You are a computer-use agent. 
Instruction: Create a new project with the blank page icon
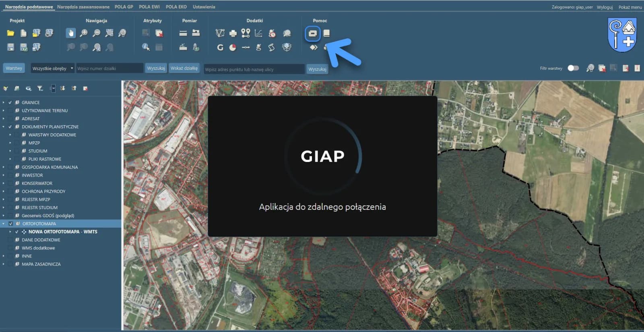pos(23,33)
